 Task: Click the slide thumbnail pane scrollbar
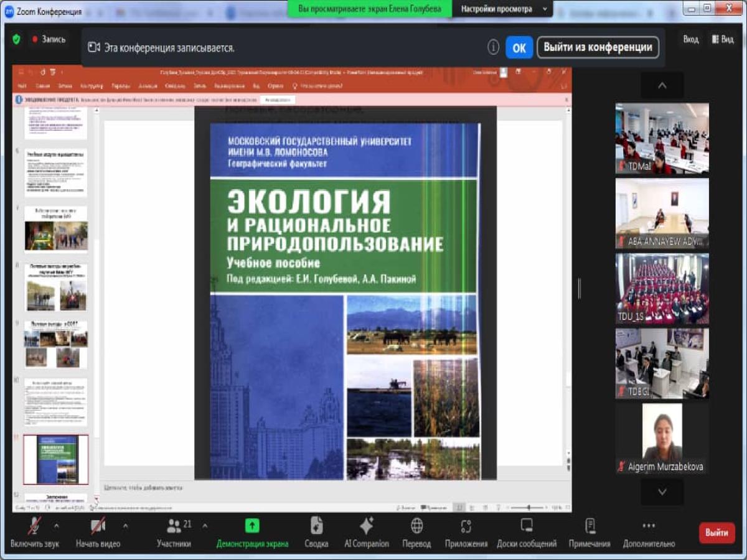coord(96,304)
